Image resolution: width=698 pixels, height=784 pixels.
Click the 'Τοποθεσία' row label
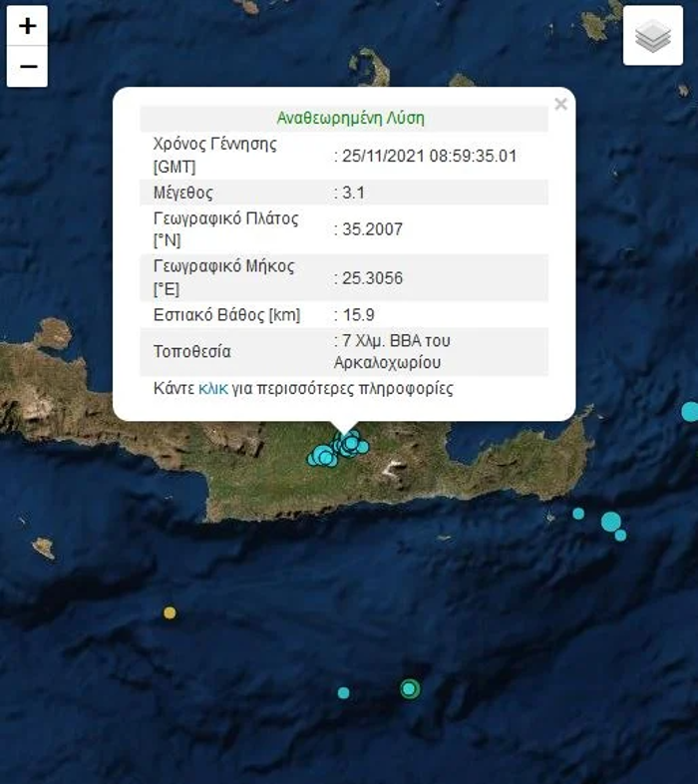click(x=192, y=351)
